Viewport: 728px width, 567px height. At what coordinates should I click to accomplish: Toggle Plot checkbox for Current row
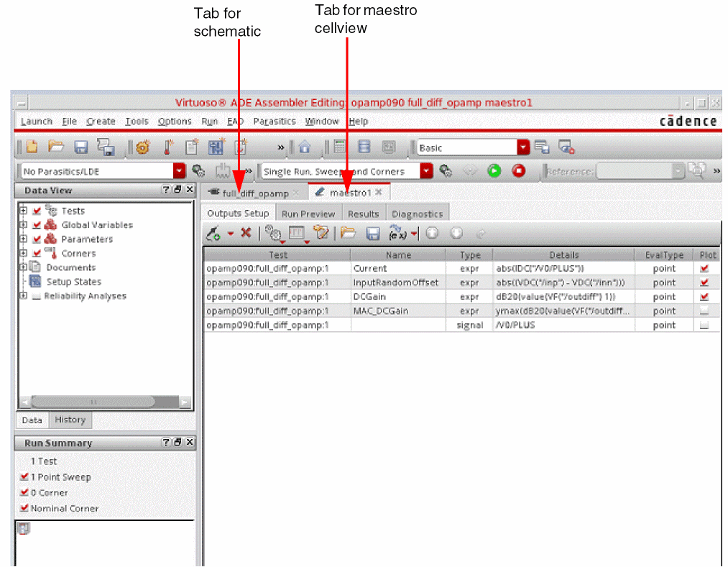click(704, 268)
